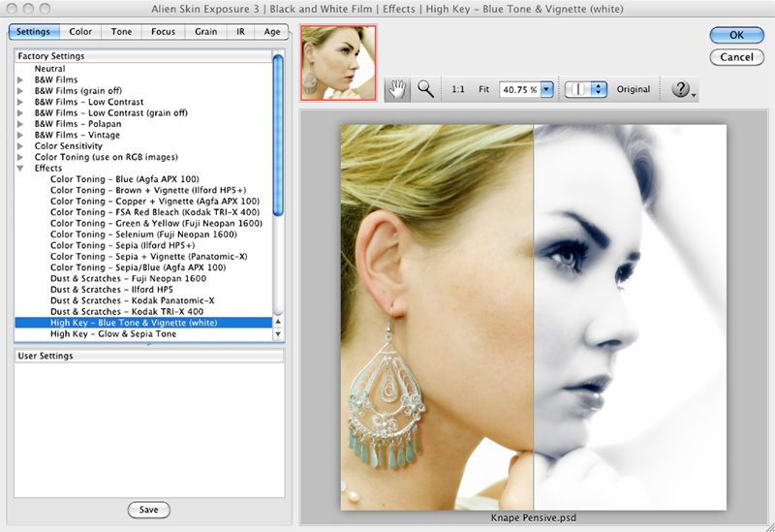Click the Factory Settings header

point(143,56)
